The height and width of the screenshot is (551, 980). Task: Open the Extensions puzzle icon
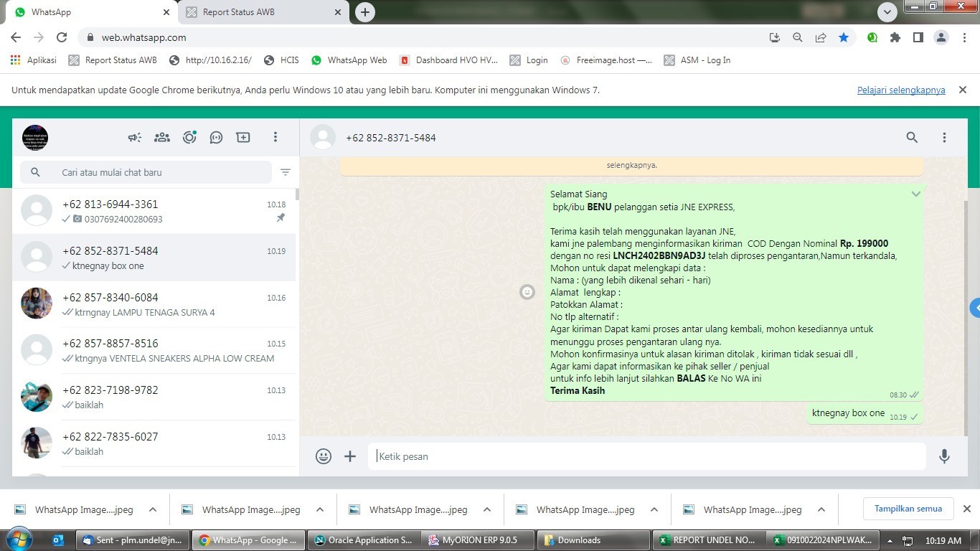pyautogui.click(x=895, y=37)
